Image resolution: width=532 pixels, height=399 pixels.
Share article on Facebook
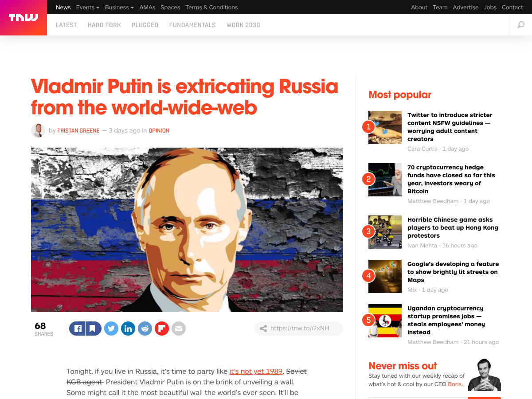(x=77, y=329)
